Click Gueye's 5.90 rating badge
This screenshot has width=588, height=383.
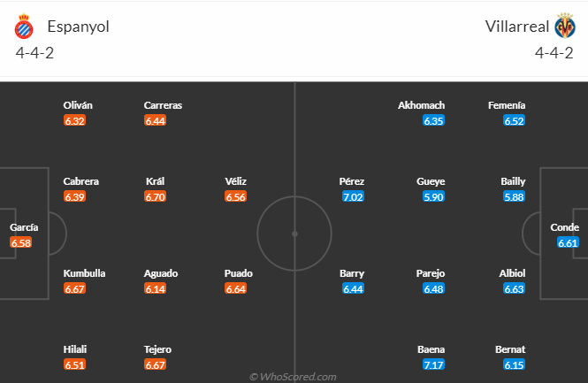click(x=433, y=196)
